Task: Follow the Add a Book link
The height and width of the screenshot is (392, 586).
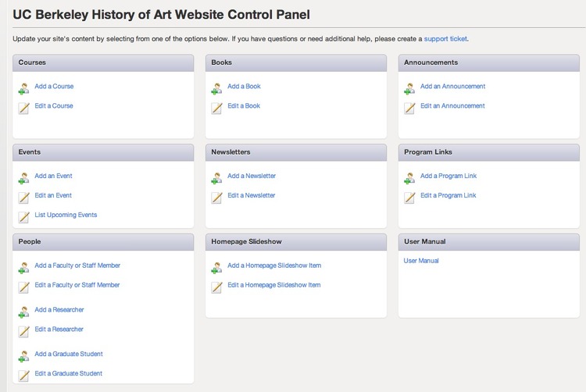Action: pyautogui.click(x=244, y=86)
